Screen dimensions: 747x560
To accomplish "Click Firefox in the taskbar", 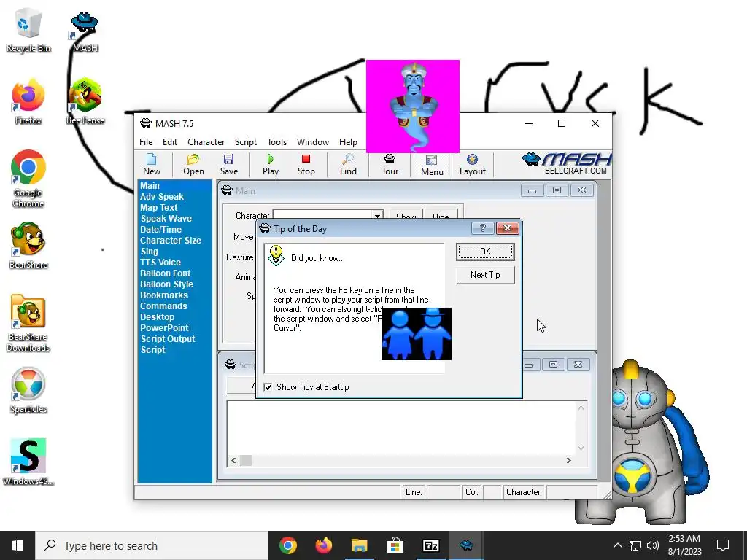I will [323, 545].
